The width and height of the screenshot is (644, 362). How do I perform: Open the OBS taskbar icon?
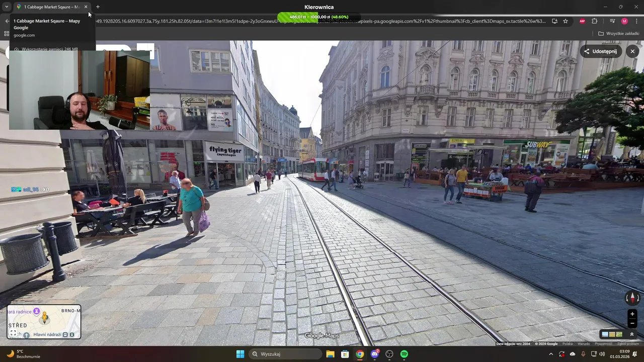389,354
